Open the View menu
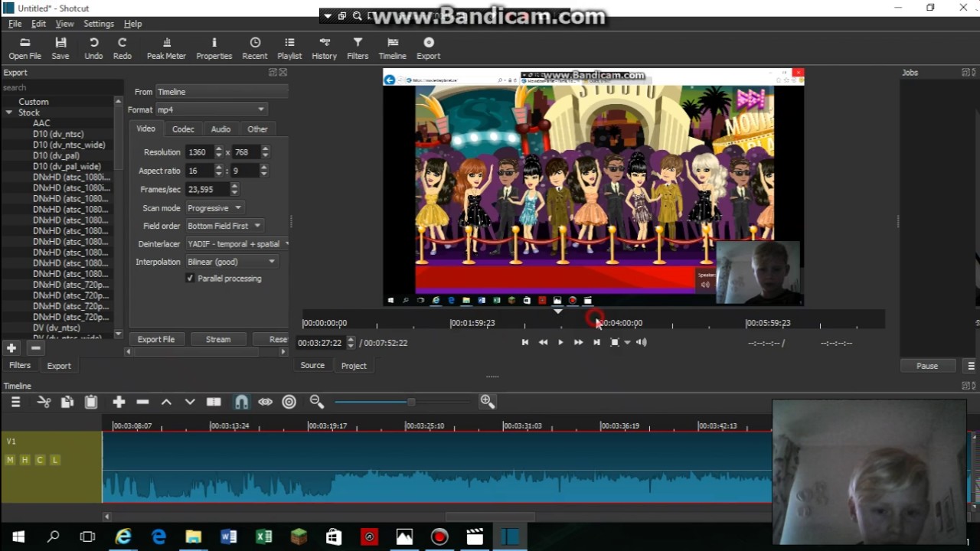The image size is (980, 551). [x=65, y=24]
